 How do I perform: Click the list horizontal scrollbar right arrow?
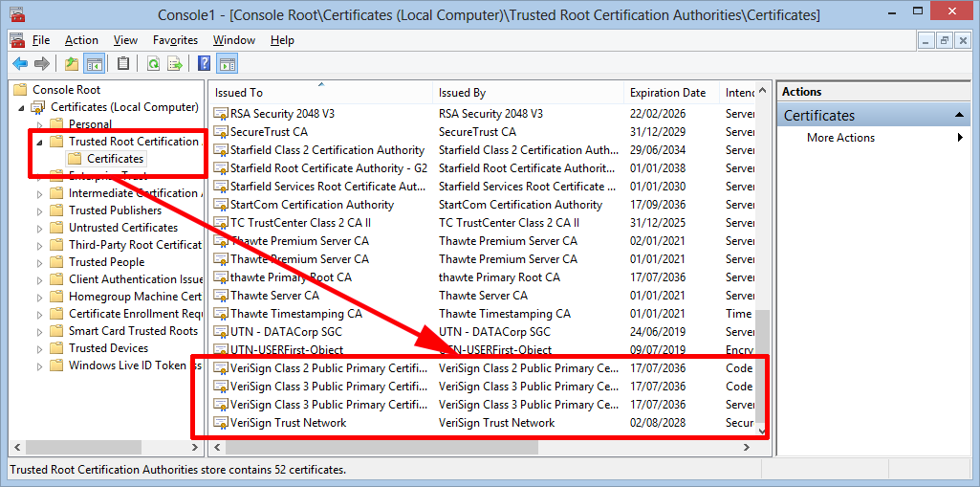pyautogui.click(x=747, y=448)
